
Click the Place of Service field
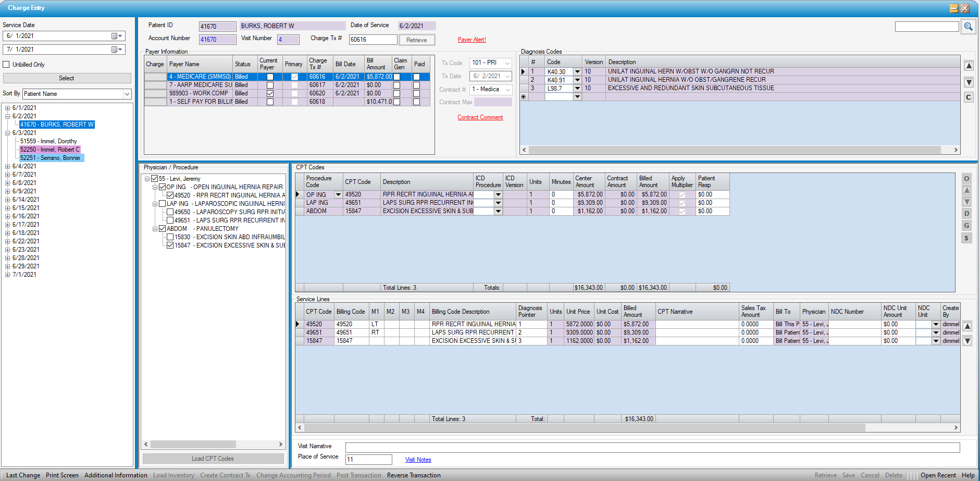click(368, 460)
